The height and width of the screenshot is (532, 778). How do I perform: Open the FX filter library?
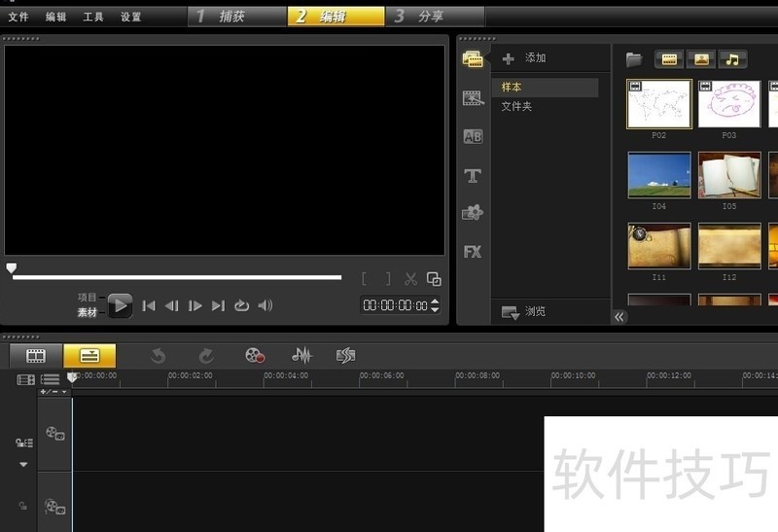point(473,251)
